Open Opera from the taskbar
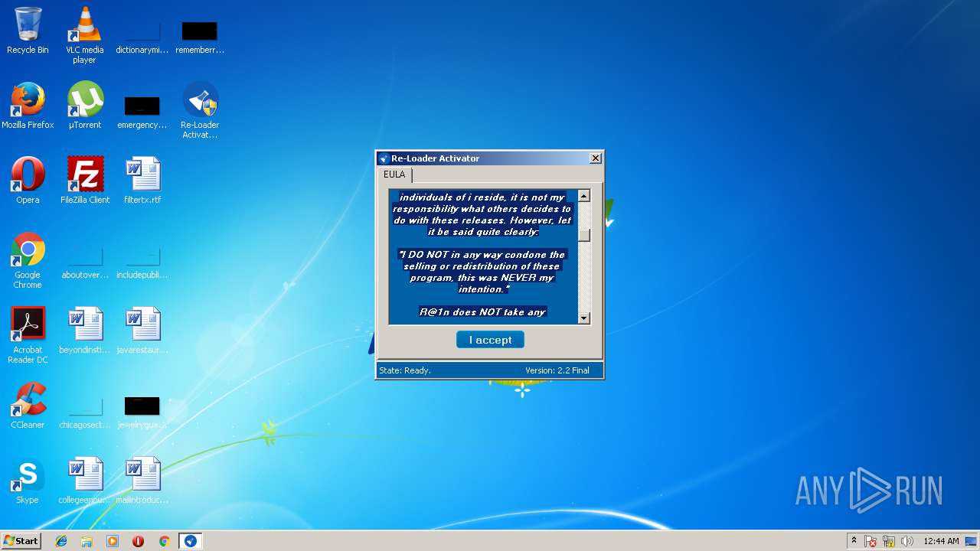Image resolution: width=980 pixels, height=551 pixels. pos(139,541)
